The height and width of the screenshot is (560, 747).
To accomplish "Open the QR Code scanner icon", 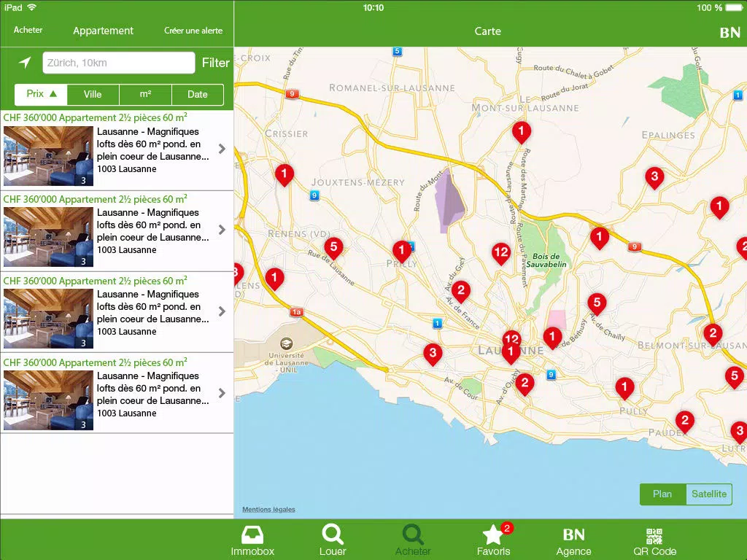I will (654, 536).
